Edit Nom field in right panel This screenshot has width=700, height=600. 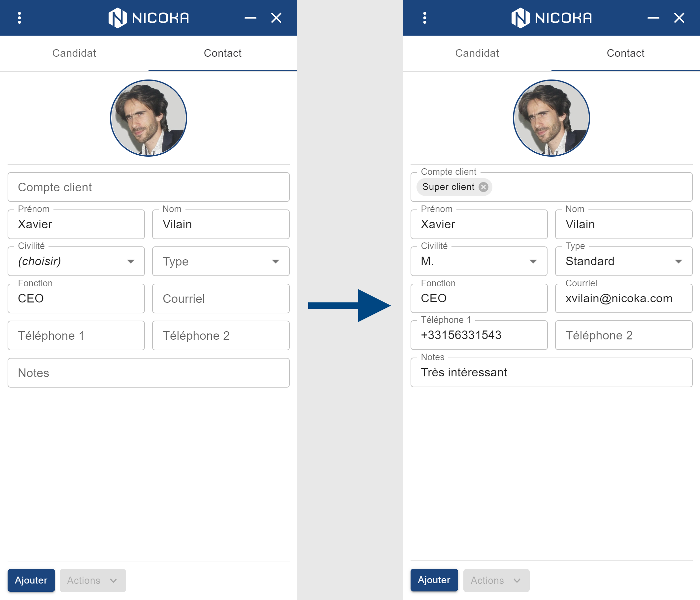624,224
